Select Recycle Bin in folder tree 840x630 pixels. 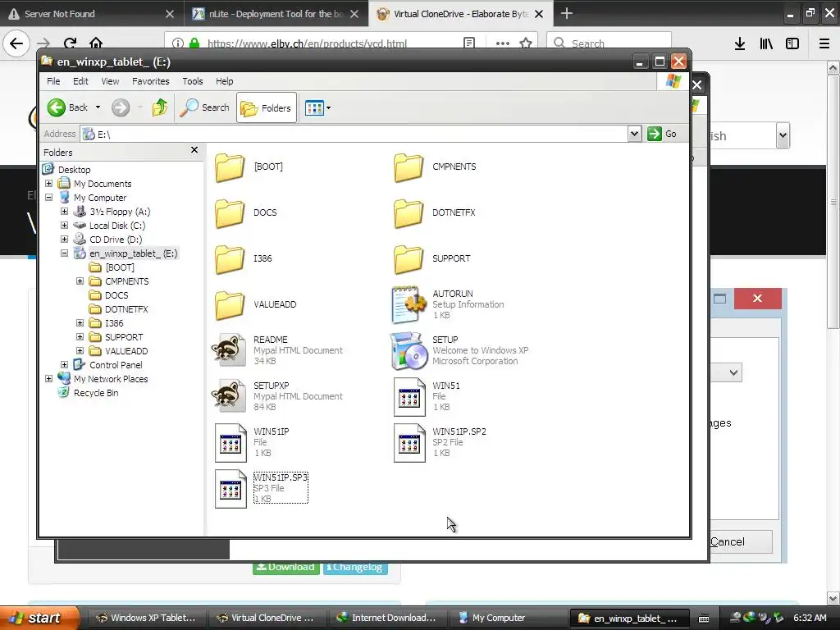tap(96, 393)
